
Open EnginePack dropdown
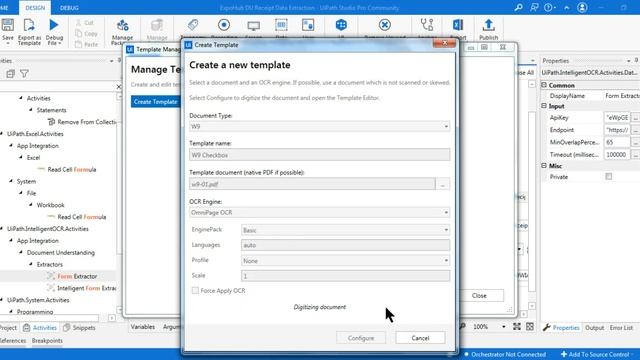345,230
